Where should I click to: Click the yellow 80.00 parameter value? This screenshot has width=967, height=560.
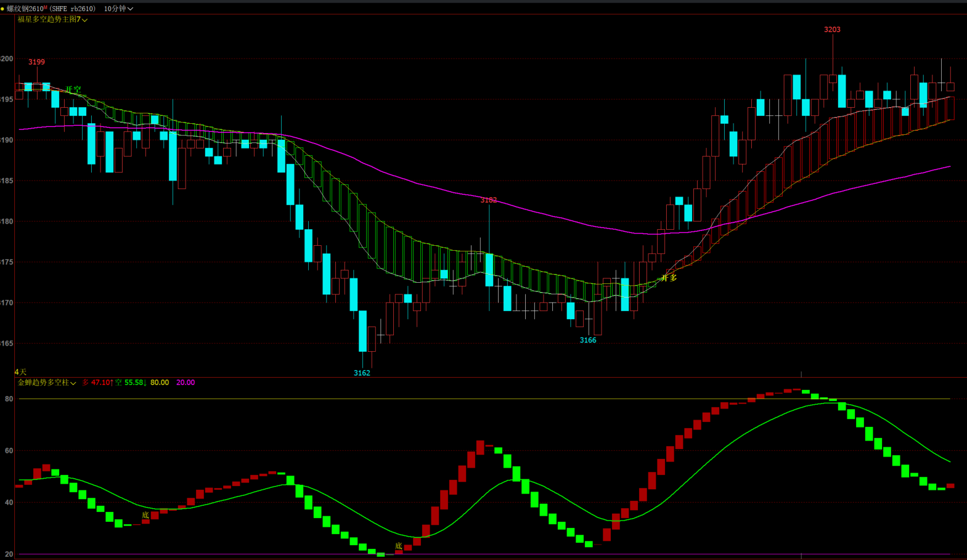[160, 383]
